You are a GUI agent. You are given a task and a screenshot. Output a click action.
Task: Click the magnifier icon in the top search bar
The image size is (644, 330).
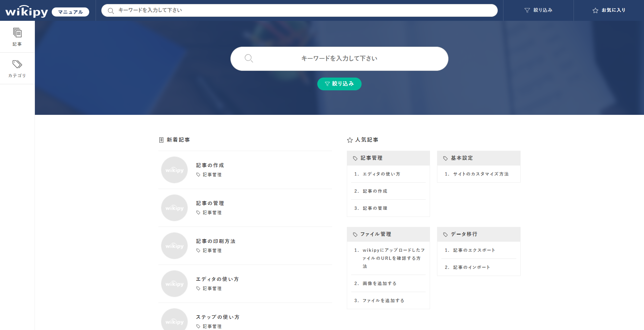coord(111,11)
